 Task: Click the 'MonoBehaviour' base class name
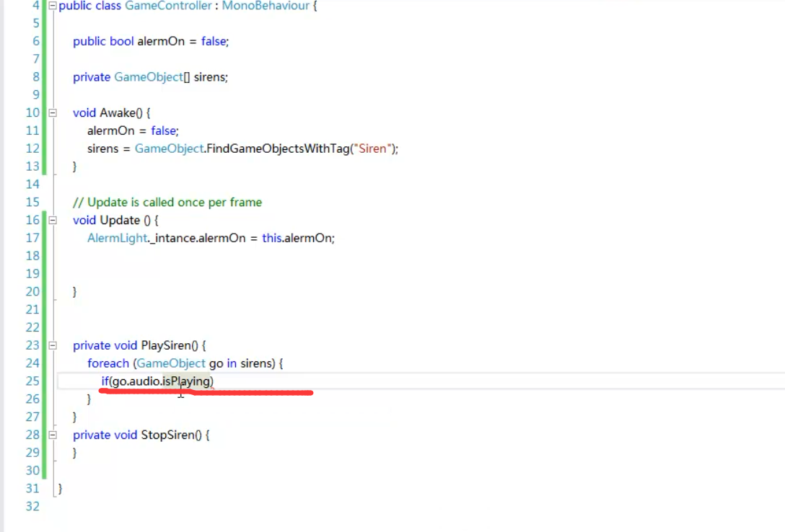tap(266, 6)
